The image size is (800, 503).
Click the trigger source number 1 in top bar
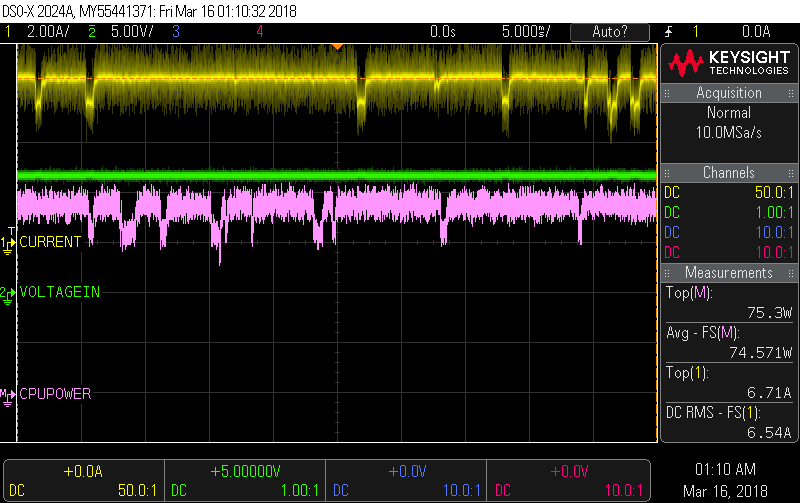coord(695,32)
